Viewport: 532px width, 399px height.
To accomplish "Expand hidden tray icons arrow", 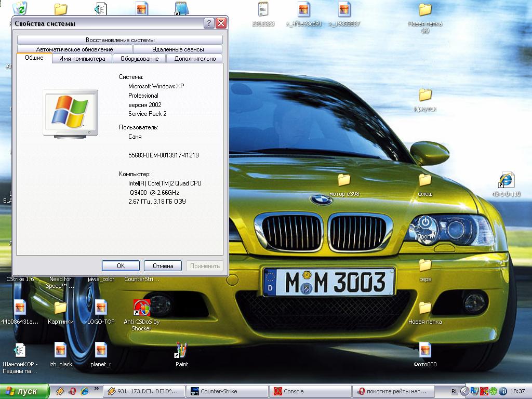I will pos(464,391).
